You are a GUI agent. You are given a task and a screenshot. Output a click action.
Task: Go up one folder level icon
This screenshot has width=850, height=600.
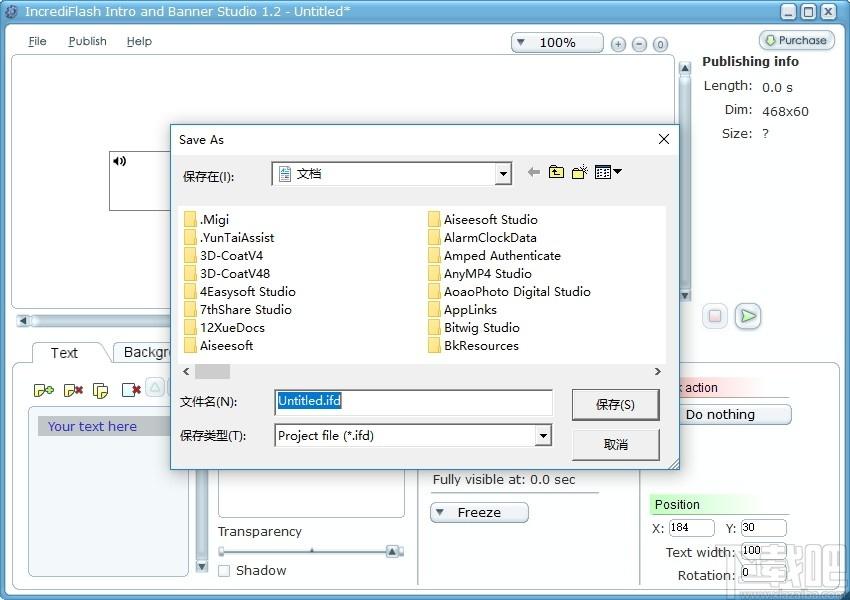click(556, 172)
